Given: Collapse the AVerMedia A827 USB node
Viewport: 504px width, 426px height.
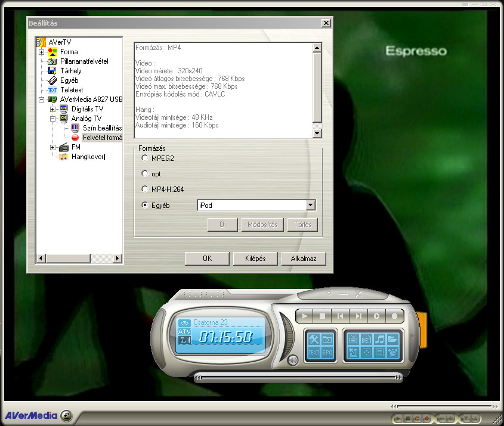Looking at the screenshot, I should click(x=42, y=100).
